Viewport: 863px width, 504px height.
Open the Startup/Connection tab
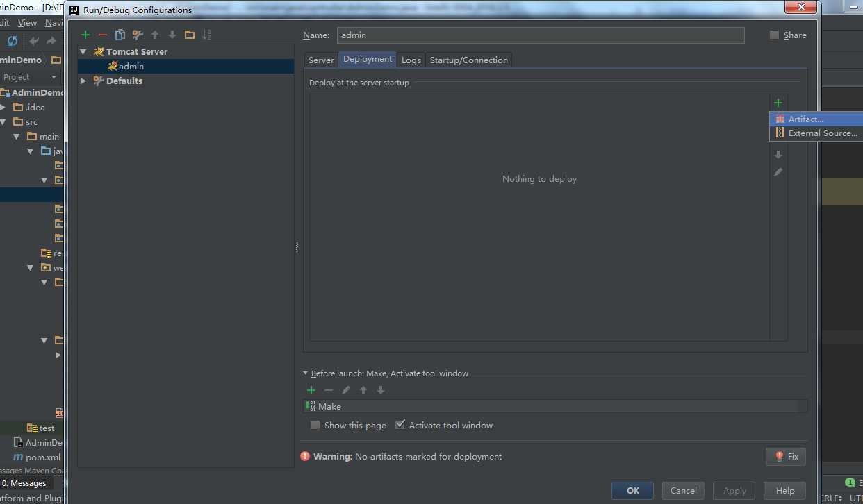469,60
